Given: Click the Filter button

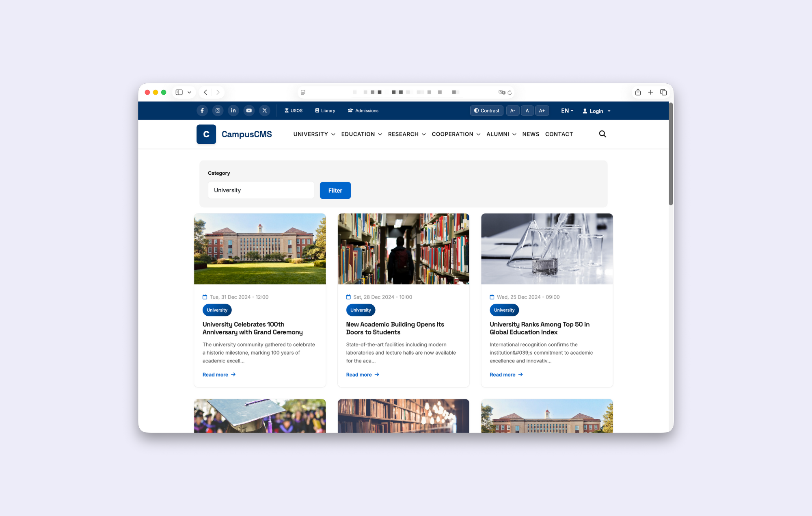Looking at the screenshot, I should click(335, 190).
